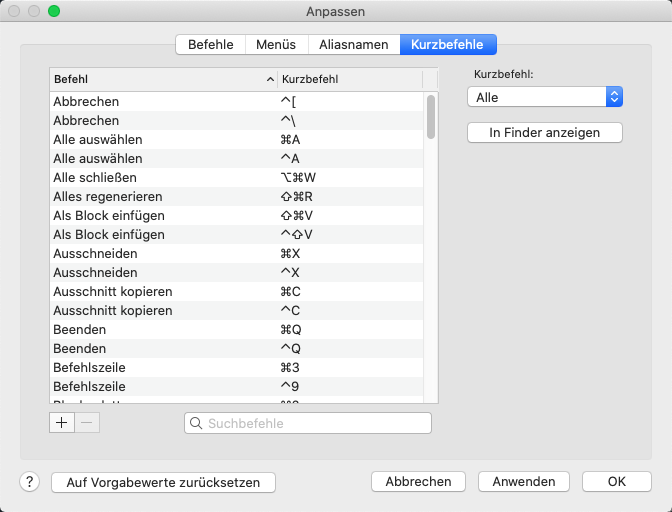Switch to the Menüs tab
This screenshot has width=672, height=512.
pos(275,44)
